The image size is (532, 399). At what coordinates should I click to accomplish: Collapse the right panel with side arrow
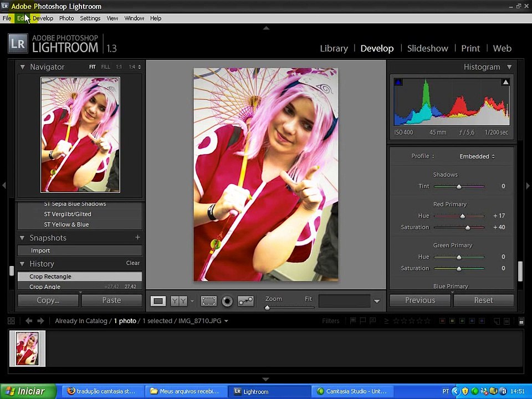528,186
